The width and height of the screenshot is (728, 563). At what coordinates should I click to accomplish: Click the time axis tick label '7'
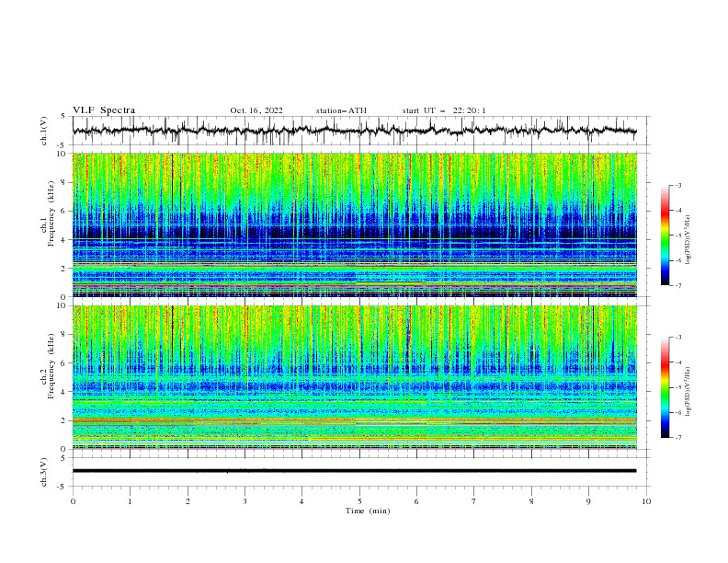click(x=474, y=501)
